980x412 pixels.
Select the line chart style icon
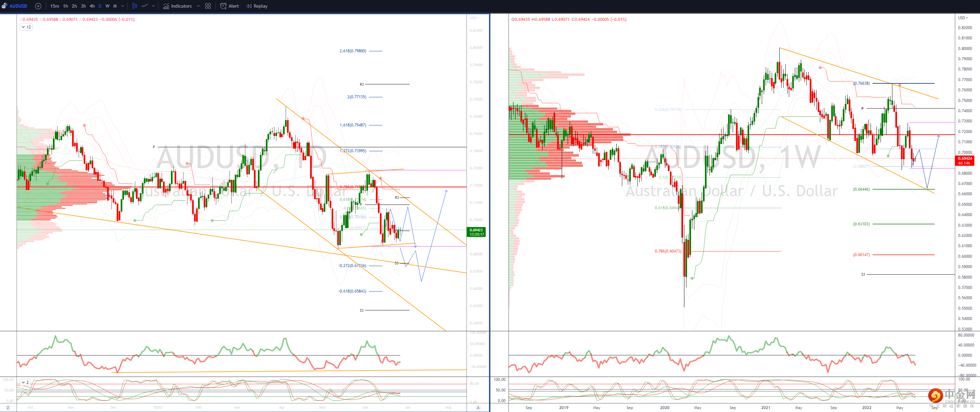[144, 6]
